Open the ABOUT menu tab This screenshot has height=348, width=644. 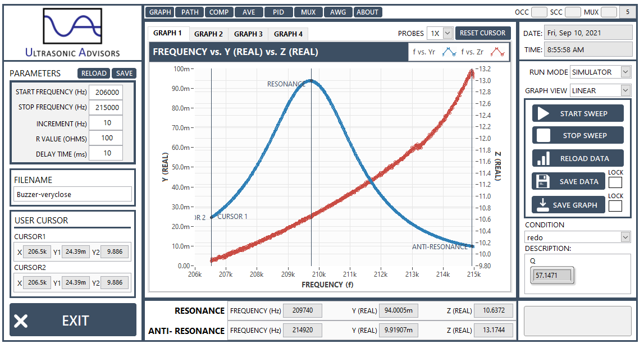pos(368,12)
